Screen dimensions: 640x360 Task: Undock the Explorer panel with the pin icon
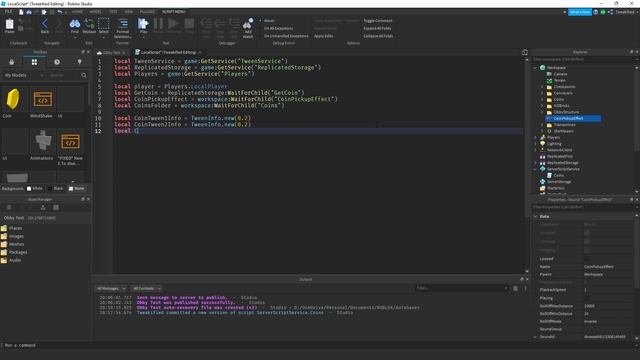(x=631, y=52)
